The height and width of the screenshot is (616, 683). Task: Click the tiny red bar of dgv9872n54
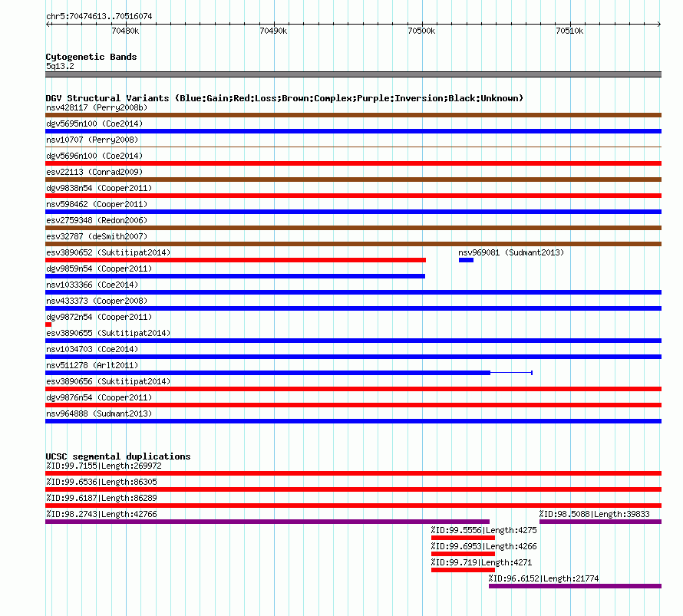coord(48,324)
